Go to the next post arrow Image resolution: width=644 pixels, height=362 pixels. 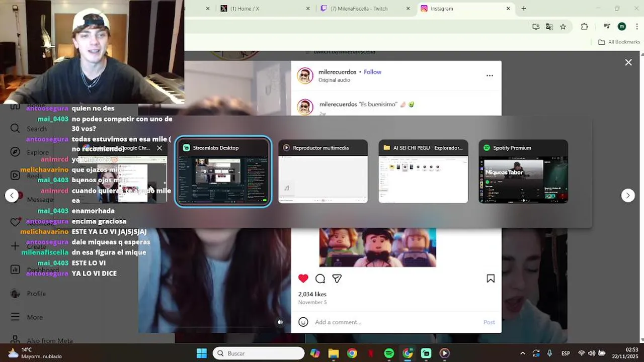pyautogui.click(x=628, y=196)
